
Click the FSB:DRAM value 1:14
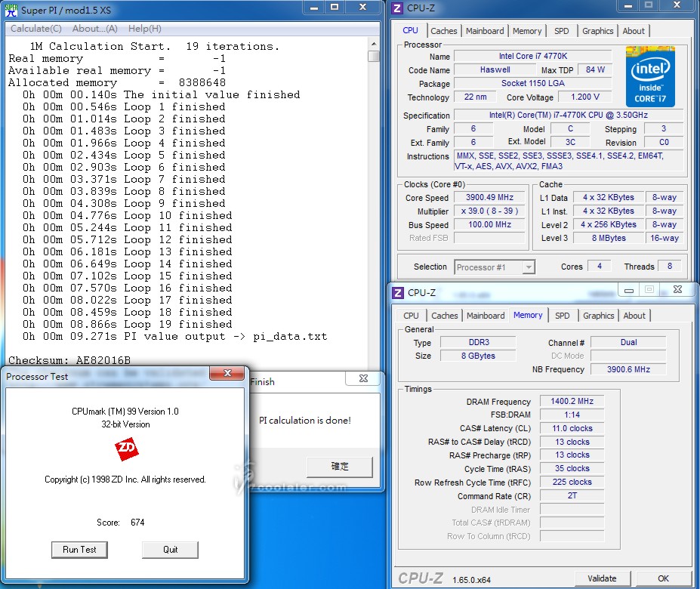click(572, 415)
